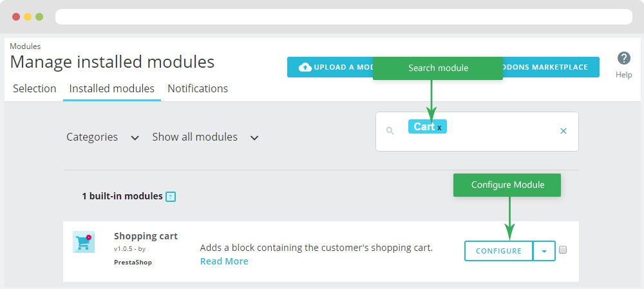Viewport: 644px width, 289px height.
Task: Open the Notifications tab
Action: click(x=198, y=88)
